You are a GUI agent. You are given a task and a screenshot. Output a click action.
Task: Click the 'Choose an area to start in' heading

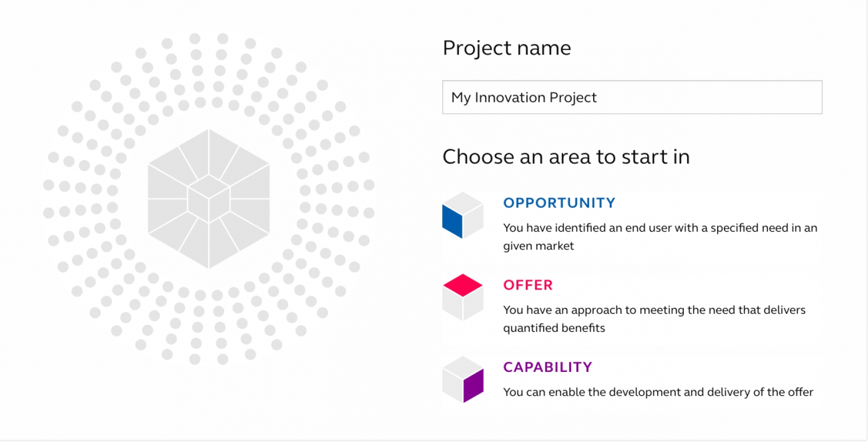(x=566, y=157)
